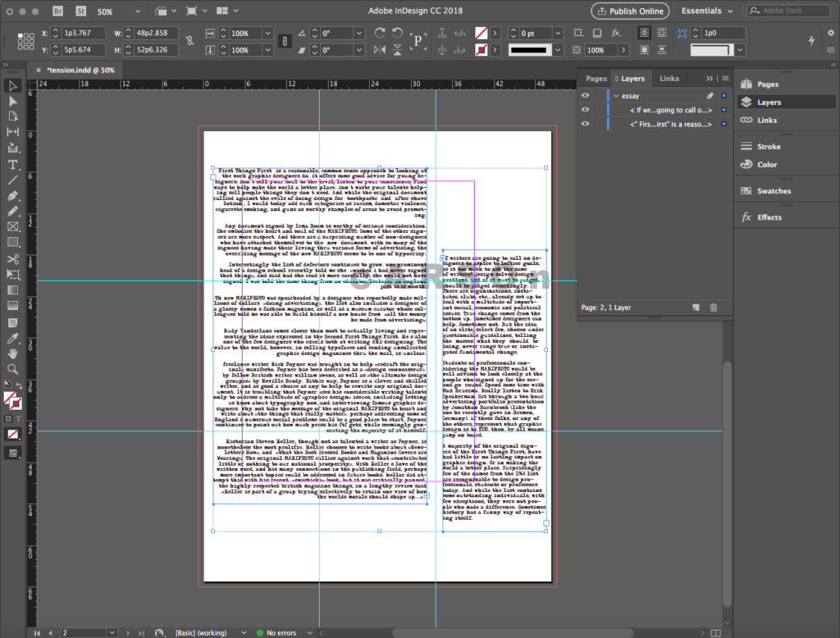Image resolution: width=840 pixels, height=638 pixels.
Task: Hide the essay layer with eye icon
Action: tap(586, 96)
